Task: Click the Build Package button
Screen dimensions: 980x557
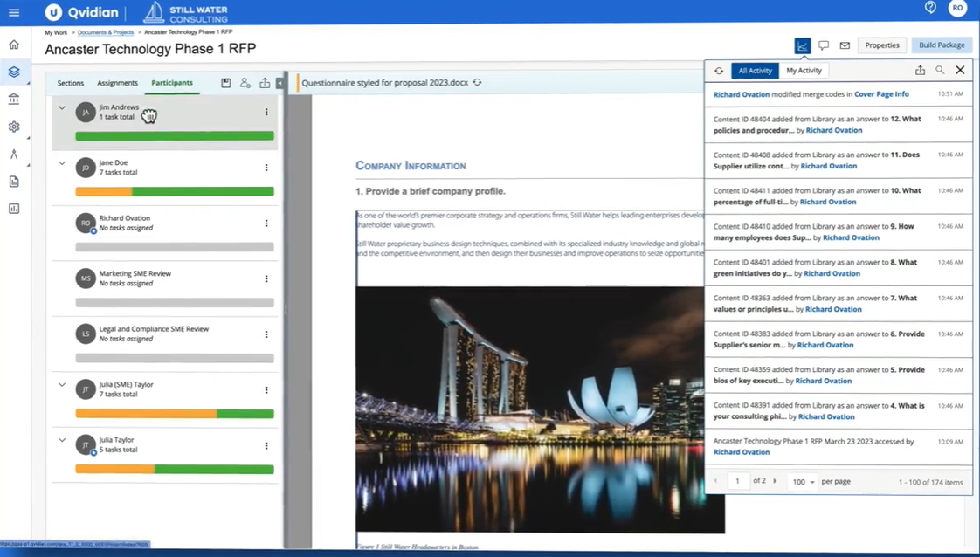Action: click(x=941, y=45)
